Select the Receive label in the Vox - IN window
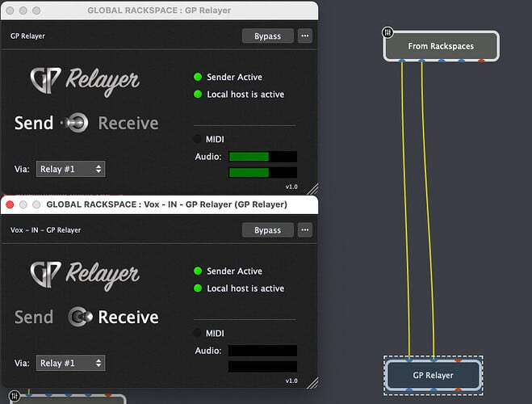Screen dimensions: 532x404 128,317
